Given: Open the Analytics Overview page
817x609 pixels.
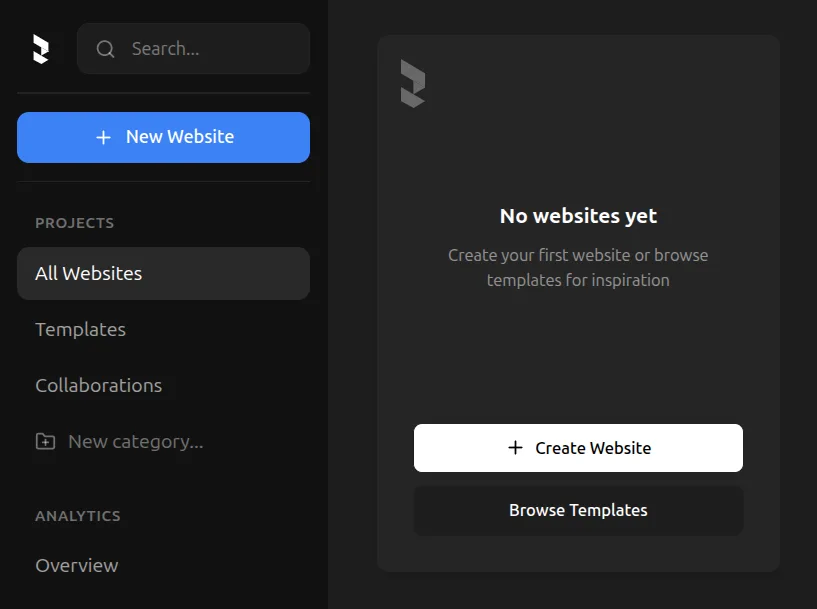Looking at the screenshot, I should coord(77,565).
